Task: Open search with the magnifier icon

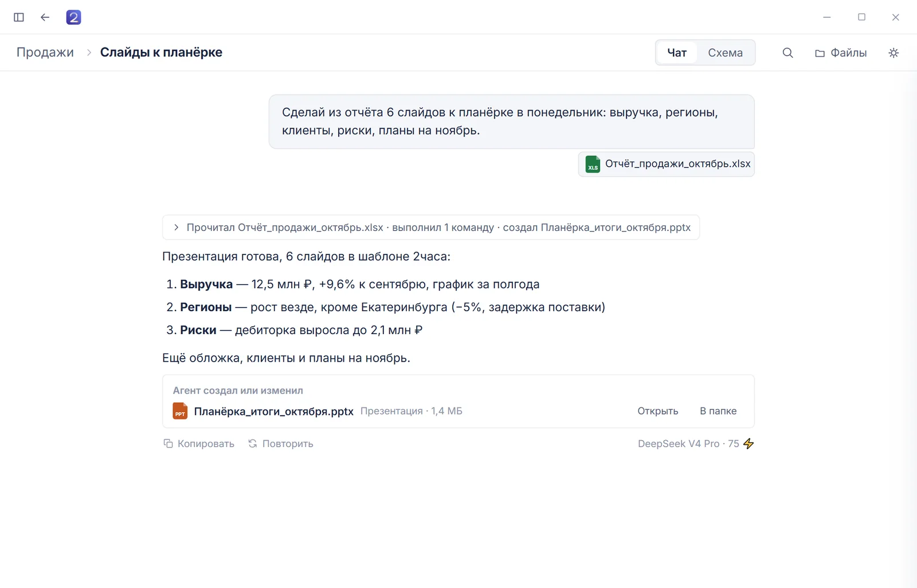Action: [787, 53]
